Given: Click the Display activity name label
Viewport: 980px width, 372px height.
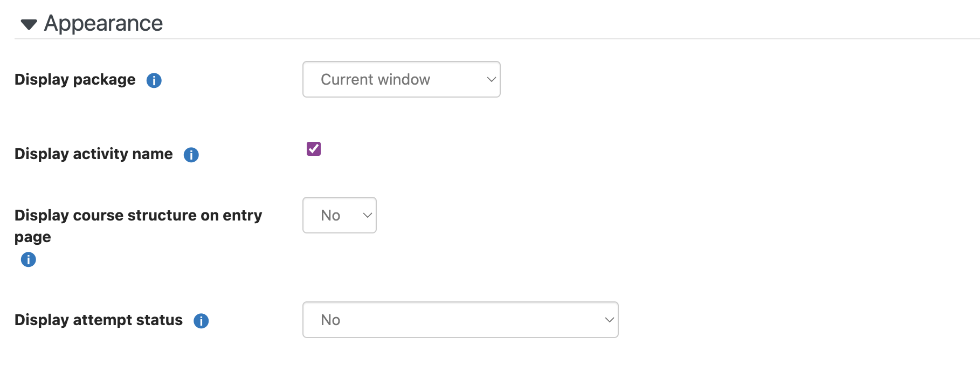Looking at the screenshot, I should pyautogui.click(x=94, y=154).
